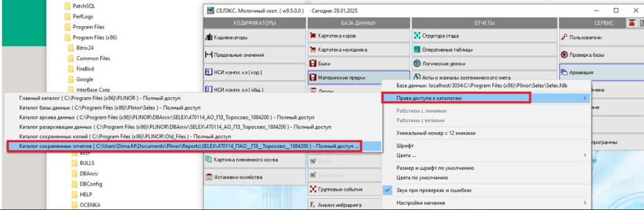Click the Архивация icon

[x=564, y=72]
